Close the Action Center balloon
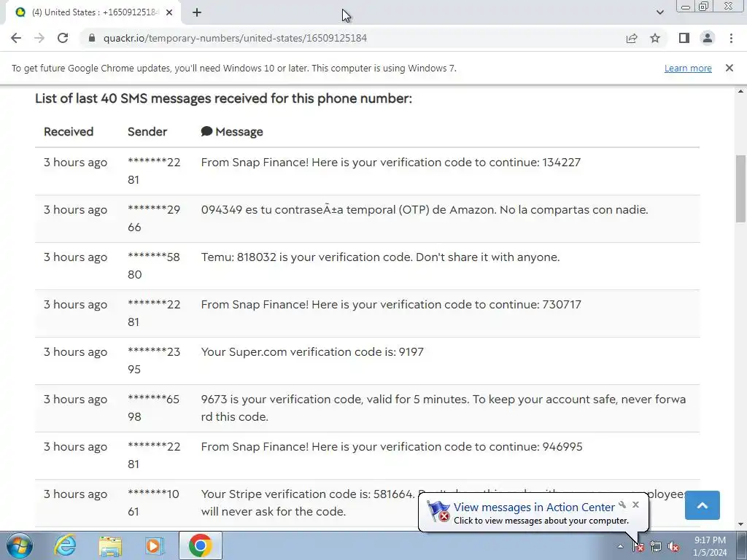The width and height of the screenshot is (747, 560). click(x=635, y=505)
